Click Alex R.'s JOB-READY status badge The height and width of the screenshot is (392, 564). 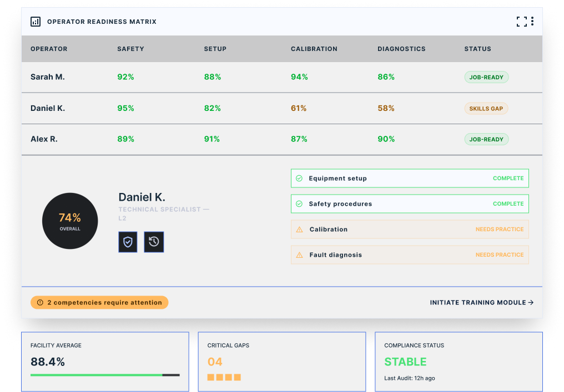pyautogui.click(x=486, y=139)
